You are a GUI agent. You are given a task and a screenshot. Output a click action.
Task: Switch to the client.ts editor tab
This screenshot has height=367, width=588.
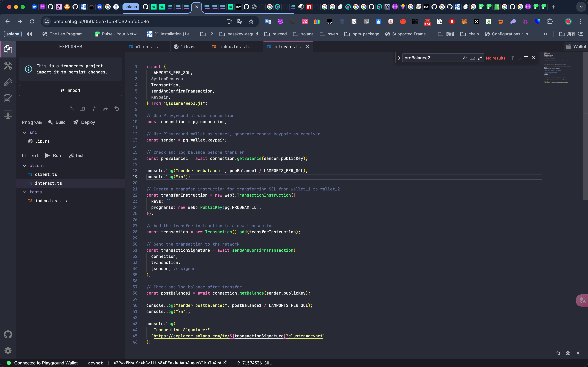pos(147,47)
